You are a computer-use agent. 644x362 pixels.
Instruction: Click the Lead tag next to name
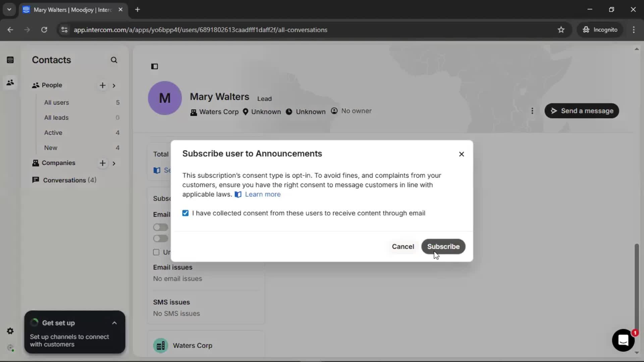pyautogui.click(x=264, y=99)
